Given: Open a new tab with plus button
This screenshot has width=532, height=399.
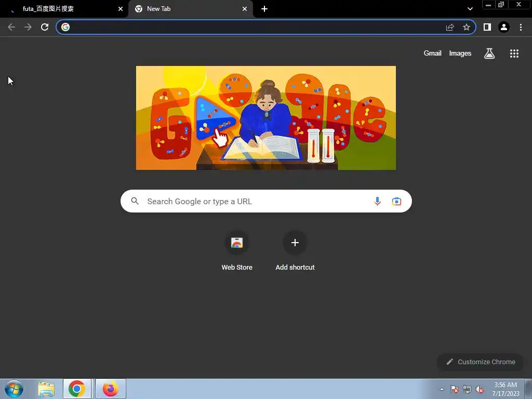Looking at the screenshot, I should pos(264,9).
